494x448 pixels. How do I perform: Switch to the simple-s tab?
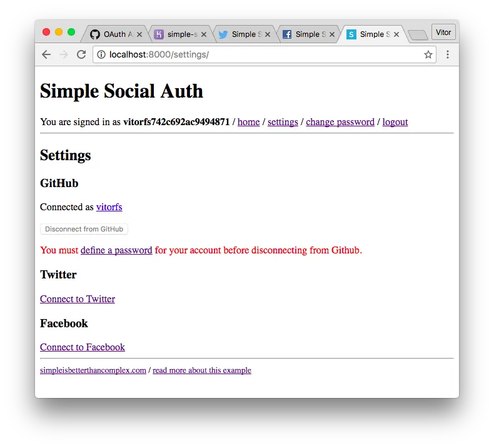tap(181, 34)
